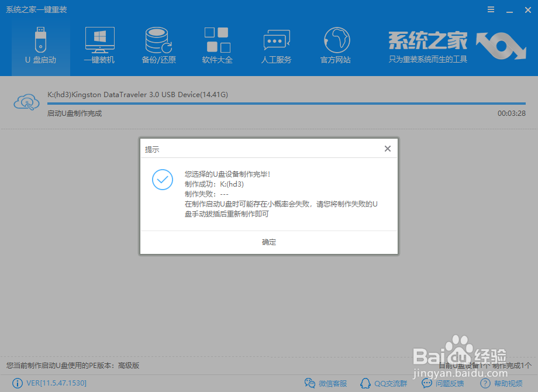The width and height of the screenshot is (538, 392).
Task: Click the cloud USB search icon
Action: [x=26, y=102]
